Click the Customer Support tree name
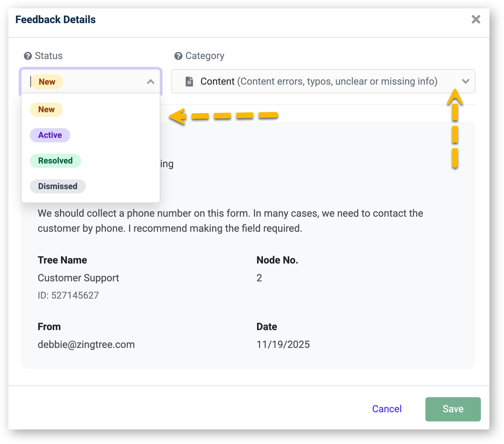The image size is (504, 444). (78, 278)
